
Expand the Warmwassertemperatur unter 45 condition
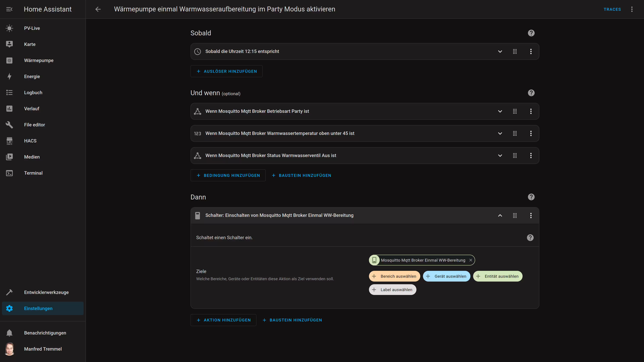tap(500, 133)
